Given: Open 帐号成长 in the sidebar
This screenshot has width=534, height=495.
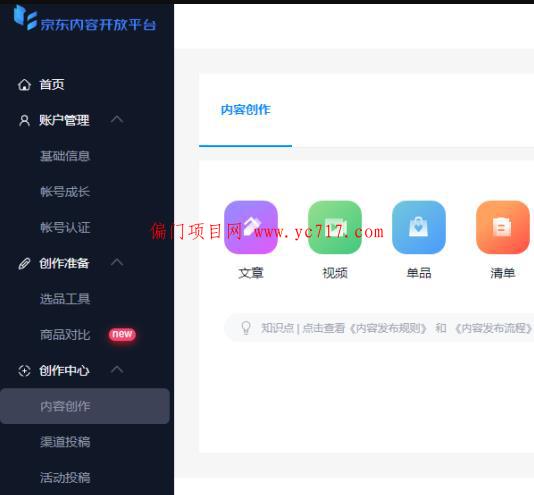Looking at the screenshot, I should pos(65,192).
